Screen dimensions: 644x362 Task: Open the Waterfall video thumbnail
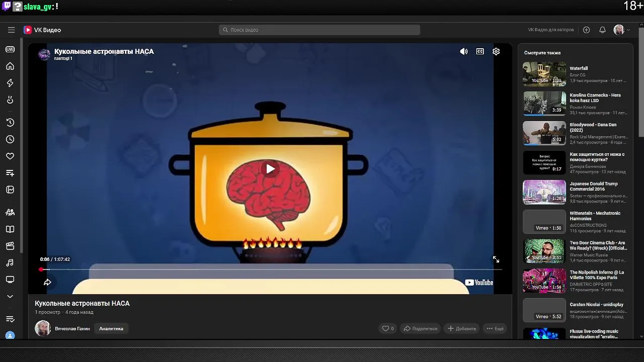click(544, 74)
